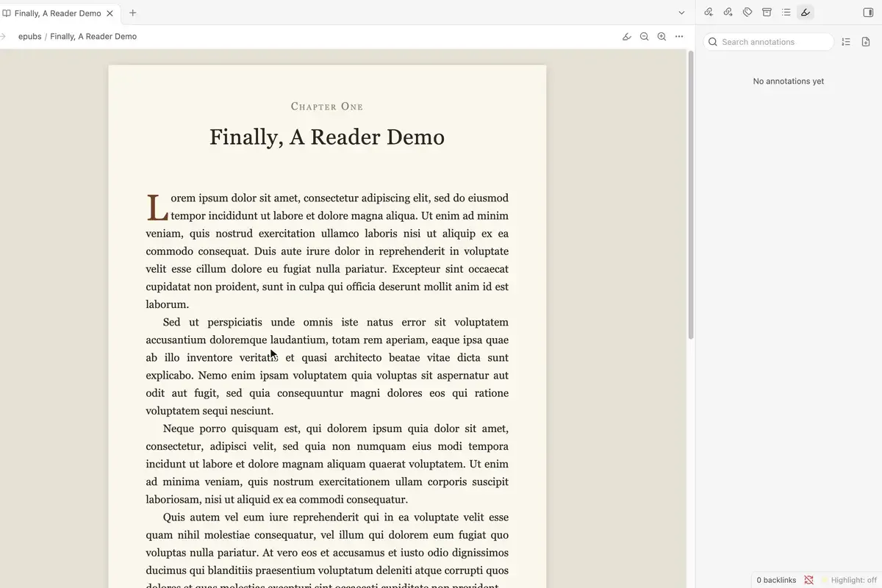882x588 pixels.
Task: Collapse the right sidebar
Action: 867,12
